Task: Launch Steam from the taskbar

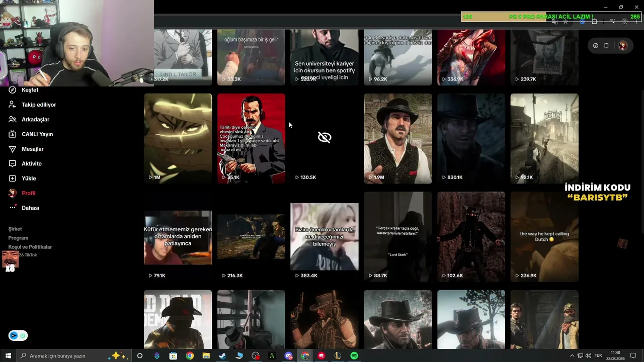Action: [222, 356]
